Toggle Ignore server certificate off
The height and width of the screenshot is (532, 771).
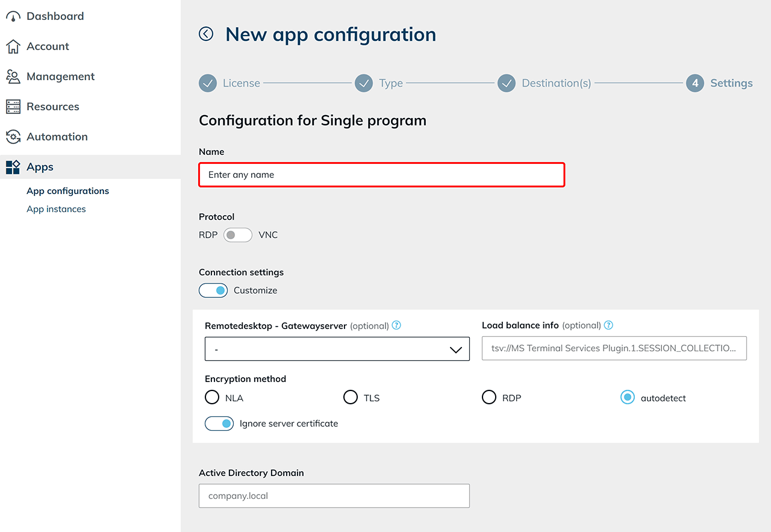[219, 424]
